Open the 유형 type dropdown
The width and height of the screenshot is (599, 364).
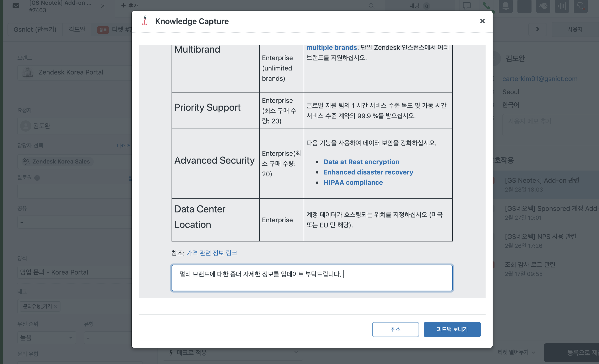(x=108, y=338)
